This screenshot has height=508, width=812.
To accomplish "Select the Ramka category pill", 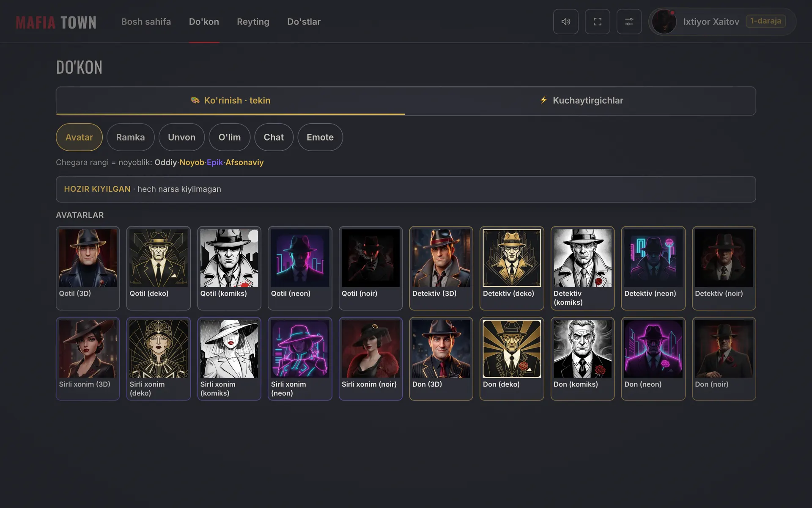I will pyautogui.click(x=130, y=137).
